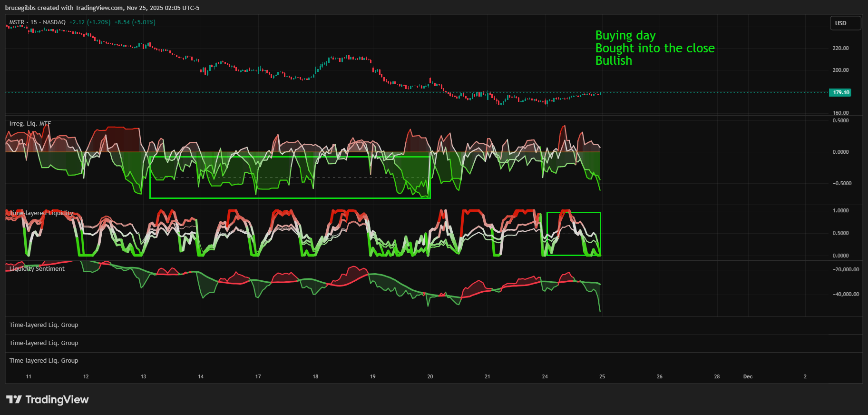This screenshot has width=868, height=415.
Task: Select the 'Bullish' annotation line
Action: click(x=614, y=60)
